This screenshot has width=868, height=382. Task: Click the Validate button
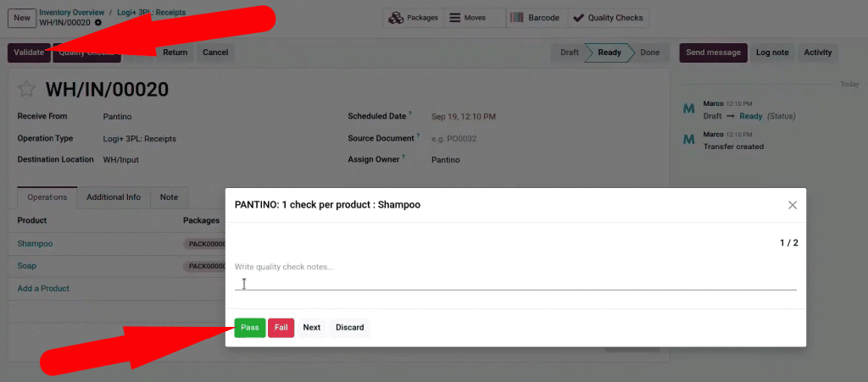point(29,53)
